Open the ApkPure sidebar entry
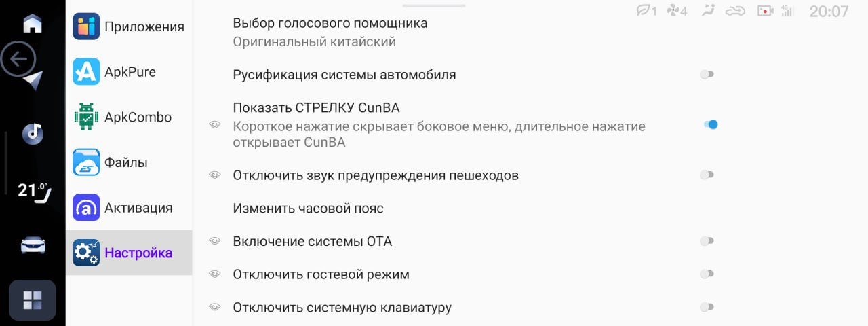 [129, 72]
